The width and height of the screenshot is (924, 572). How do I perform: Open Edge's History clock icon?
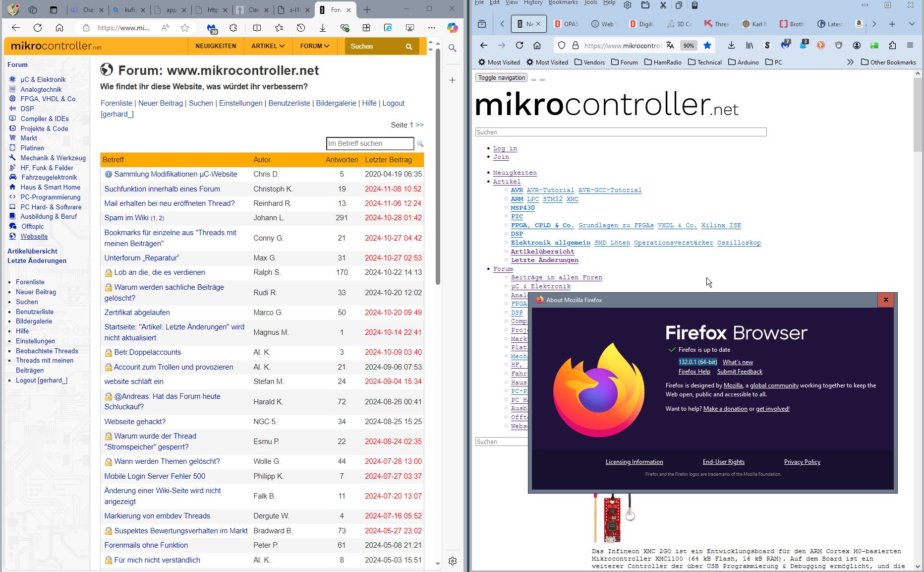pos(301,28)
